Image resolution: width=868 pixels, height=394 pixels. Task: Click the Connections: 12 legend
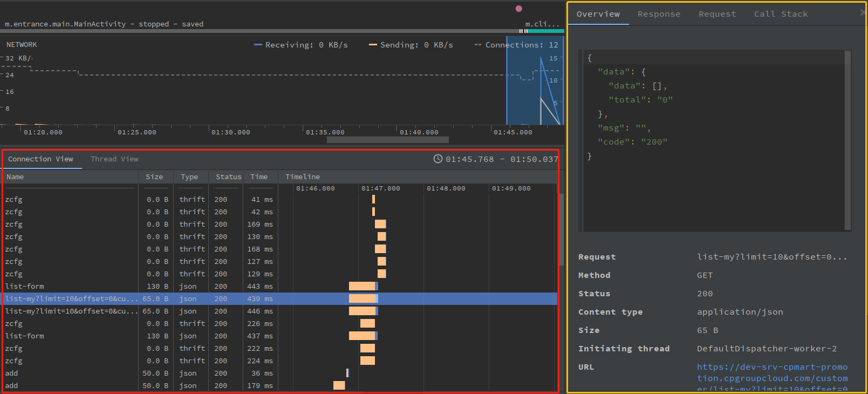516,45
